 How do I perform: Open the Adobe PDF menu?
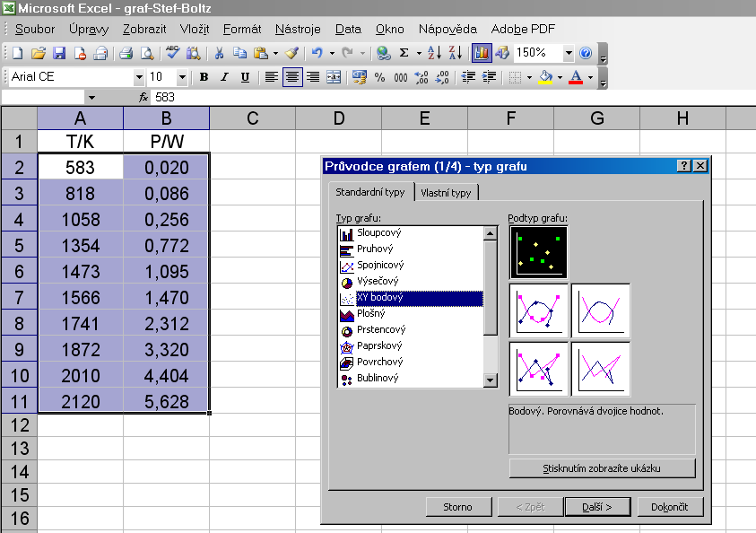point(523,30)
